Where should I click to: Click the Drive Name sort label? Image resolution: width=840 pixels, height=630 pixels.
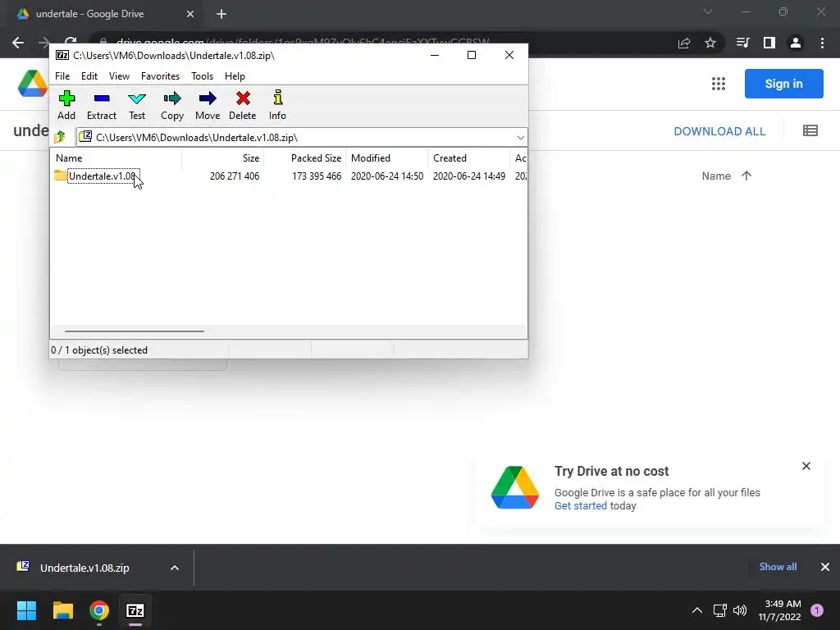click(715, 176)
